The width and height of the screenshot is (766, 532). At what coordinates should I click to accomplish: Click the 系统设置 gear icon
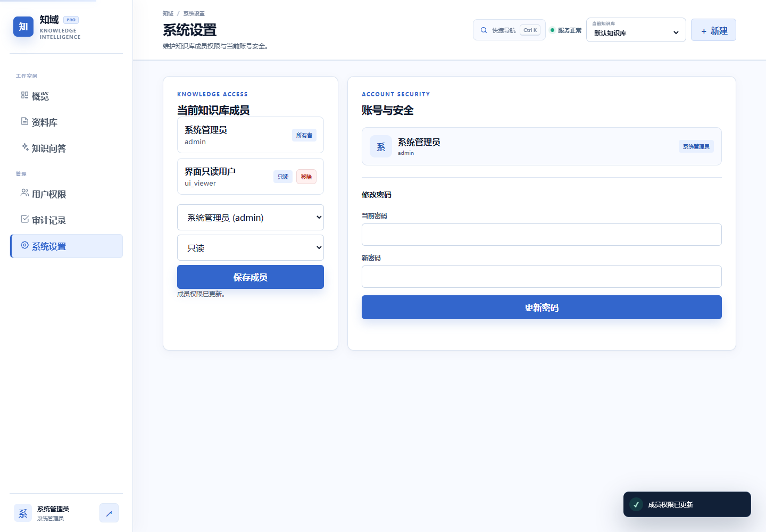pos(24,245)
